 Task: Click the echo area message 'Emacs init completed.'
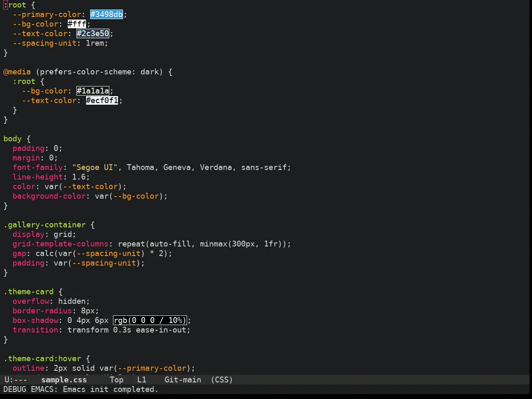point(111,389)
